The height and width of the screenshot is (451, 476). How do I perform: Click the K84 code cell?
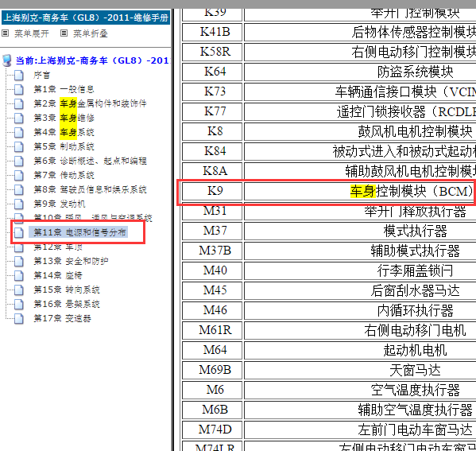[212, 151]
